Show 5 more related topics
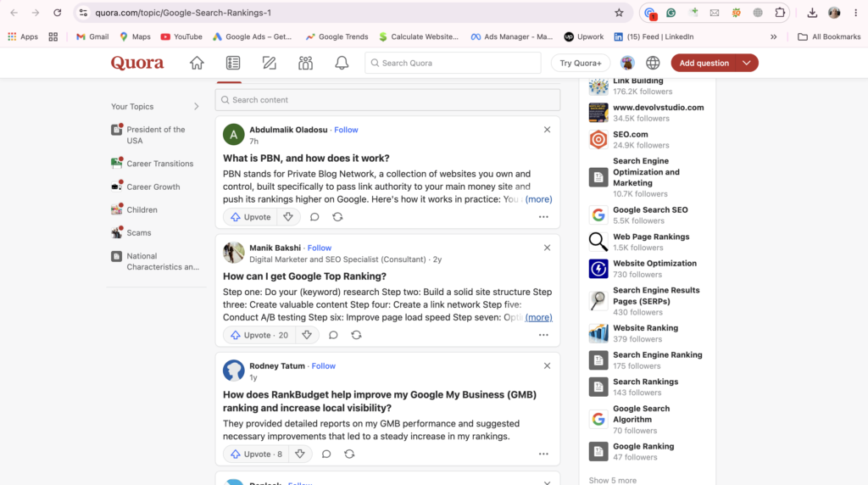The image size is (868, 485). [x=612, y=480]
